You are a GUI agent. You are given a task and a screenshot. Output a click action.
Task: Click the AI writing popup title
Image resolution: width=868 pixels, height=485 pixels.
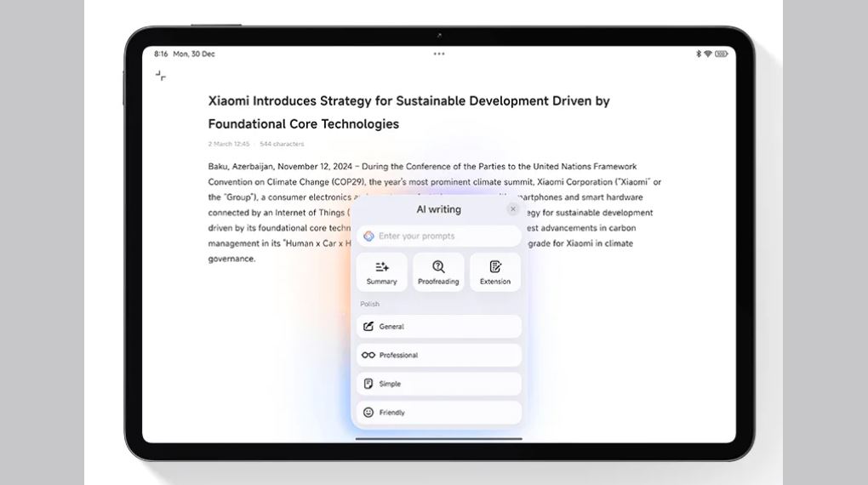438,209
